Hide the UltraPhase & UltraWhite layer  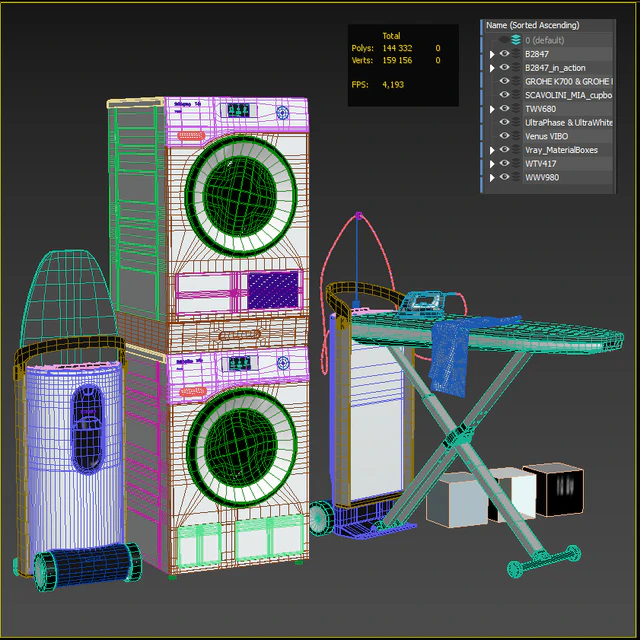pyautogui.click(x=504, y=122)
